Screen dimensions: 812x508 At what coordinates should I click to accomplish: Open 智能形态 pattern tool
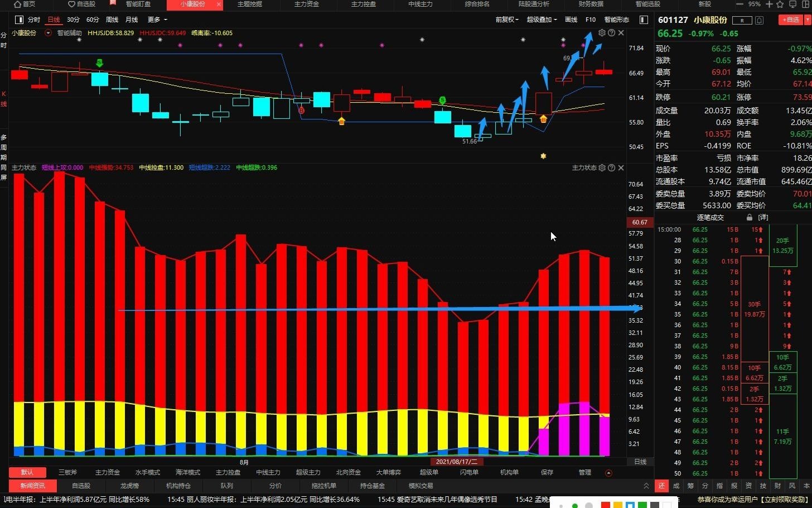(x=616, y=20)
